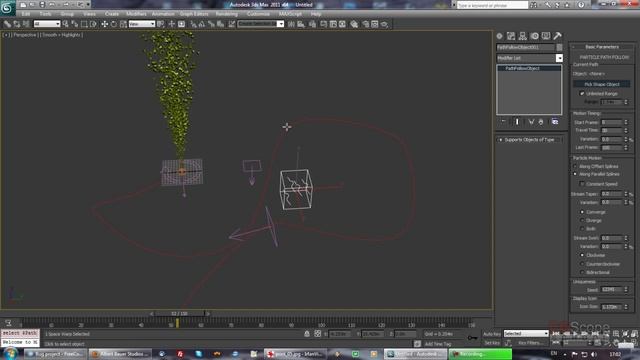Viewport: 640px width, 360px height.
Task: Open the Animation menu
Action: coord(163,14)
